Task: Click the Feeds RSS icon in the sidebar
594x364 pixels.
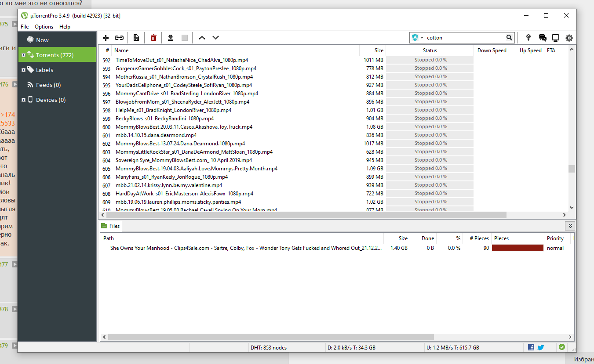Action: [30, 85]
